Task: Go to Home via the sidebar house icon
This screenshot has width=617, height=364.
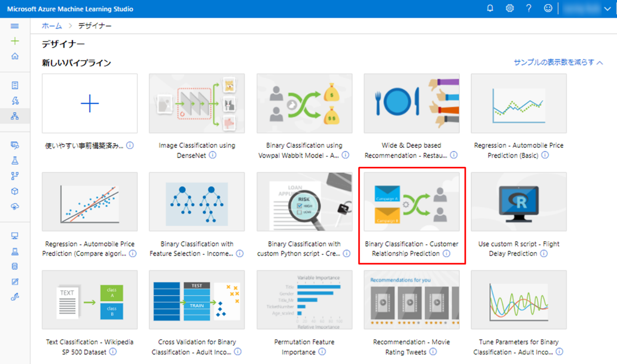Action: coord(15,56)
